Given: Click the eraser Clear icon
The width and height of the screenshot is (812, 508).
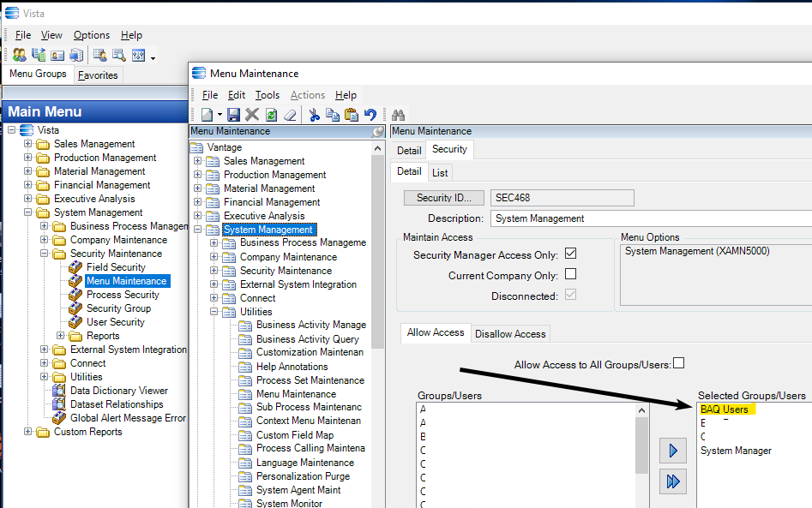Looking at the screenshot, I should click(290, 115).
